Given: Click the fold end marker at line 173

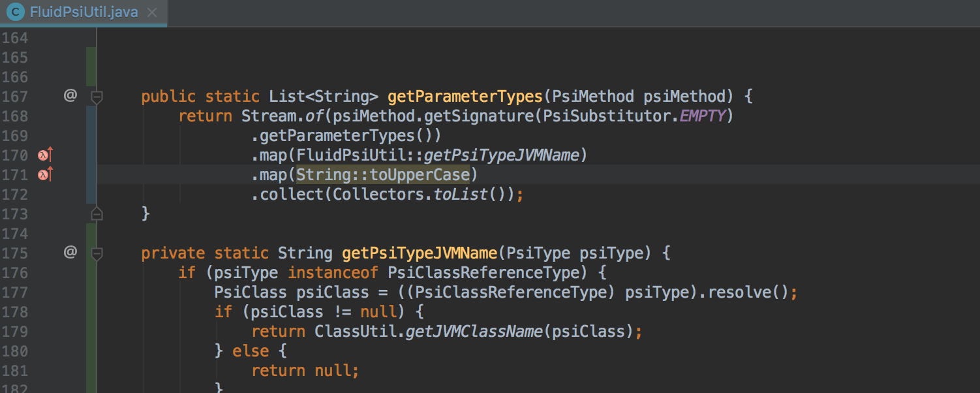Looking at the screenshot, I should [97, 213].
